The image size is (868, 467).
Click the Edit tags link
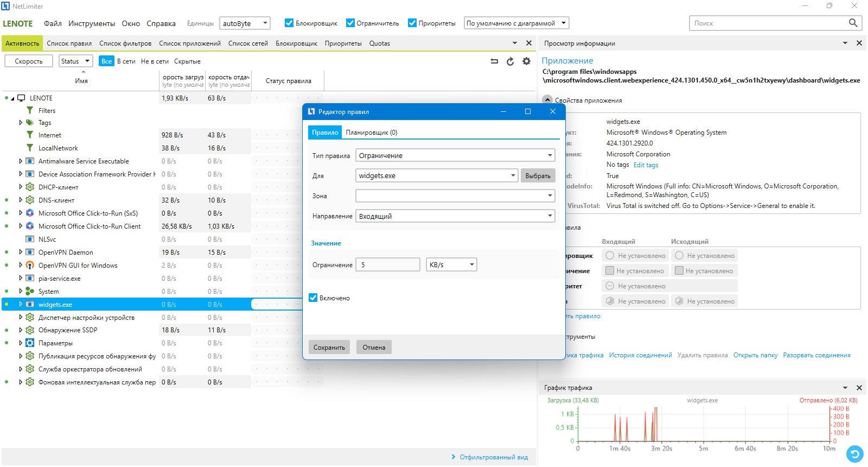pyautogui.click(x=646, y=165)
